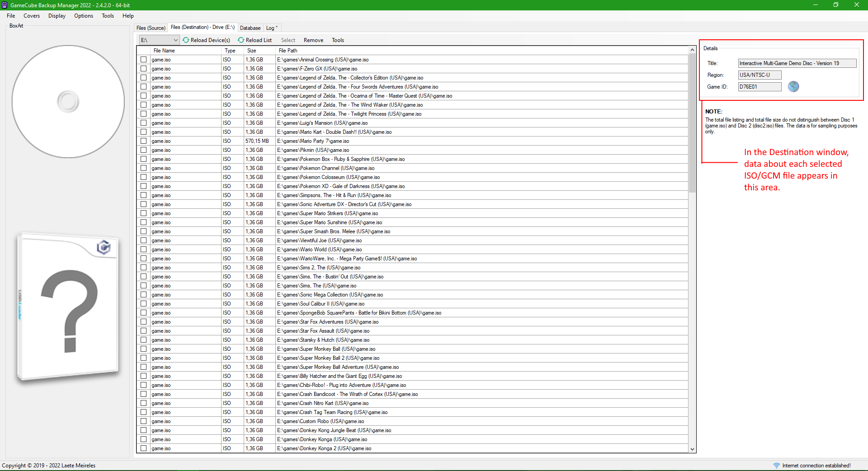Click the blank disc art image
868x471 pixels.
[68, 101]
